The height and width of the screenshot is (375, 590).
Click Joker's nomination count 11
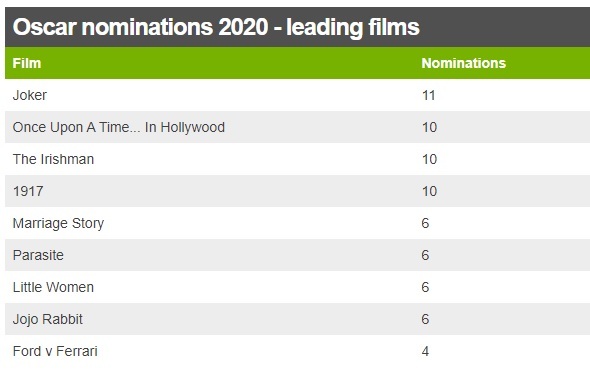pos(429,95)
